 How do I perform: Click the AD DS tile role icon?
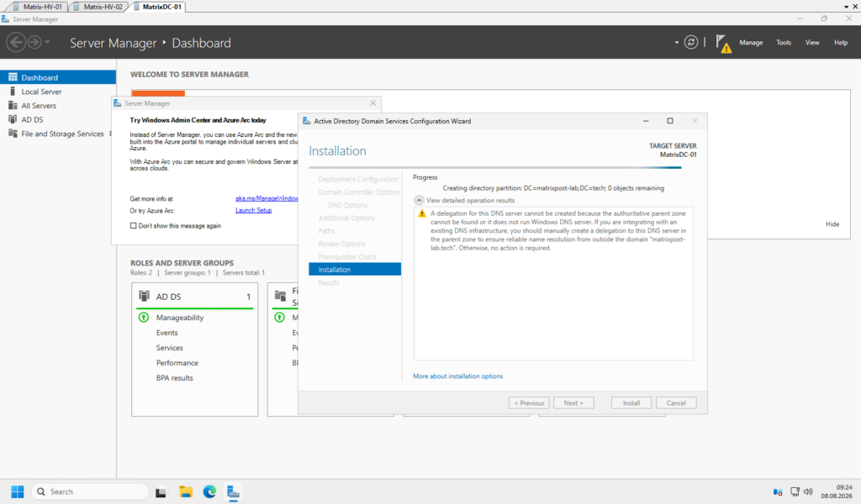click(x=144, y=297)
